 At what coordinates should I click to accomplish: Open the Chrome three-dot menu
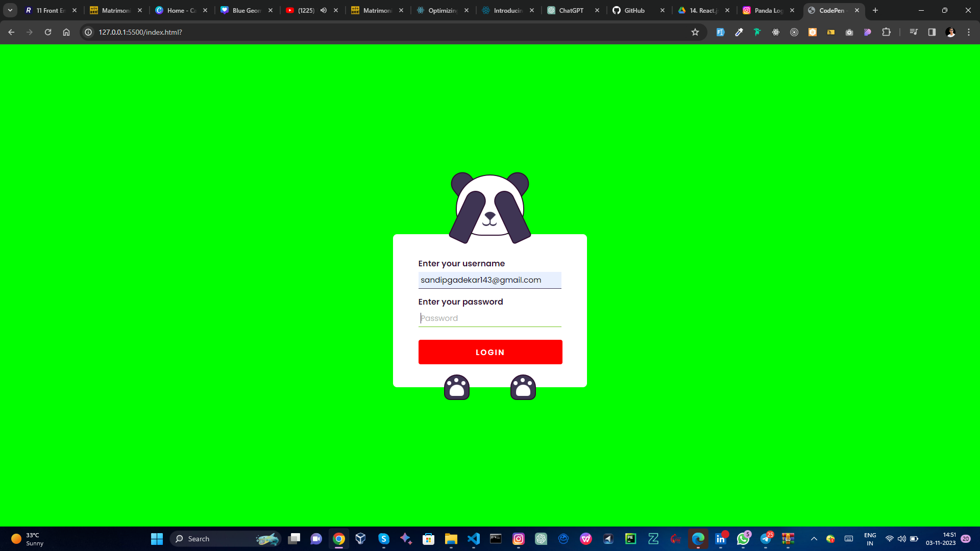[x=969, y=32]
